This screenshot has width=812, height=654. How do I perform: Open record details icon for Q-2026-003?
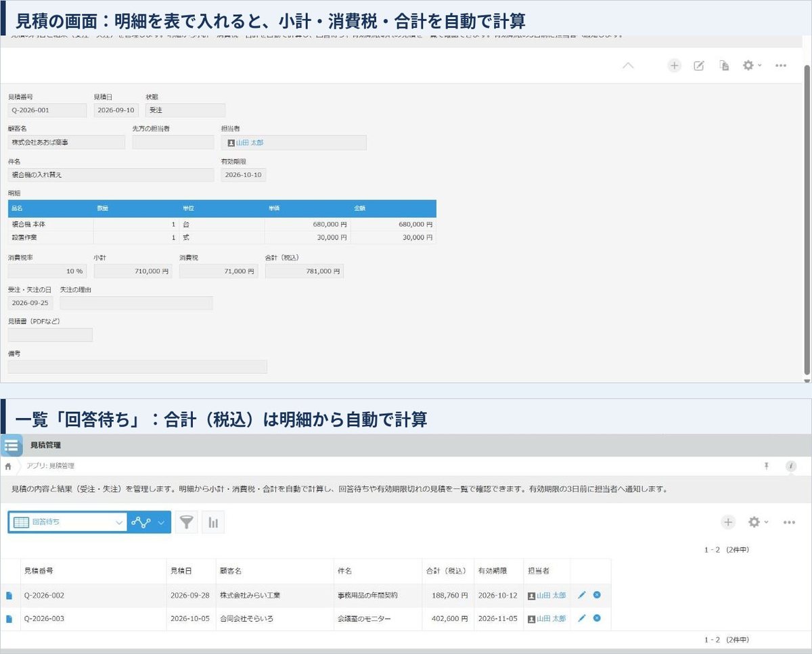(9, 619)
